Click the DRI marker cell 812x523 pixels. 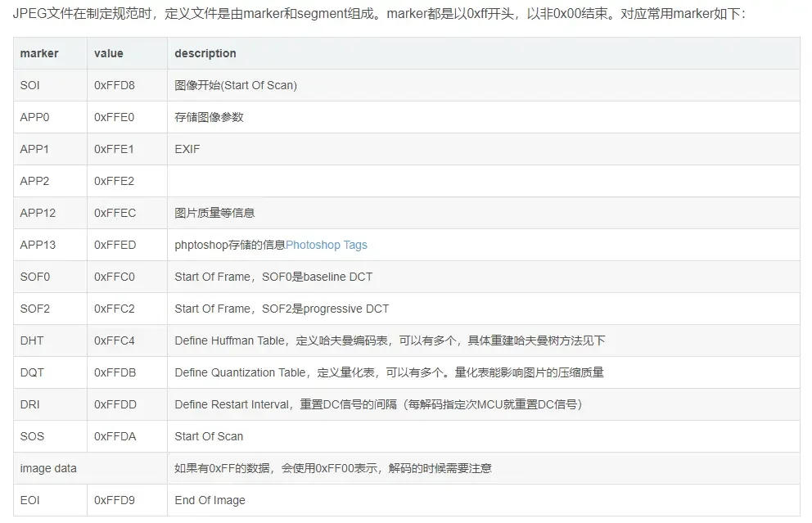click(x=50, y=405)
